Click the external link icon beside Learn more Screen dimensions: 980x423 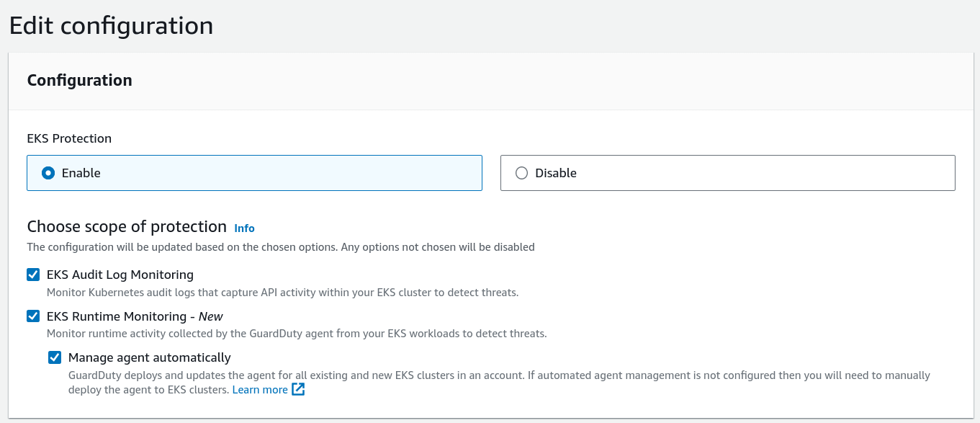(x=299, y=390)
